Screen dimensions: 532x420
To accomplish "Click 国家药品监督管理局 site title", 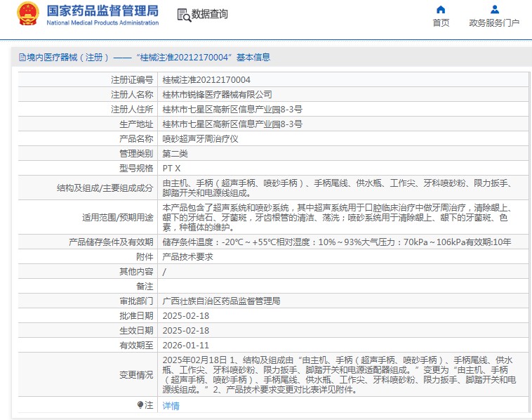I will [102, 11].
